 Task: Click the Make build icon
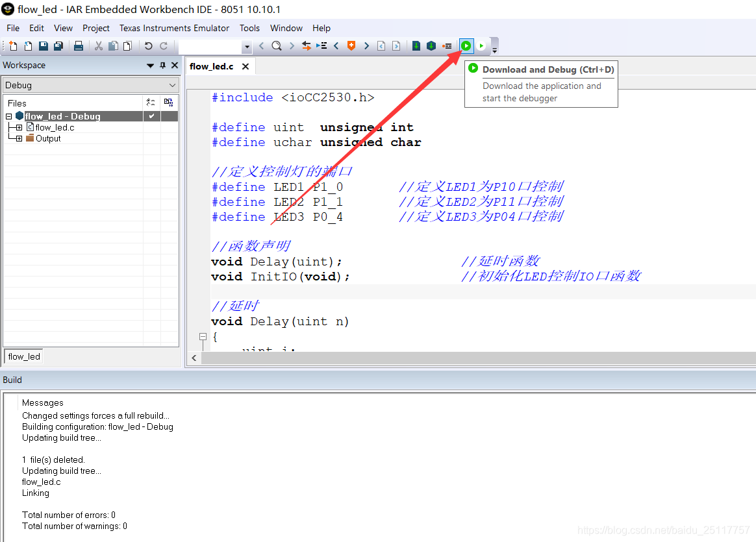point(431,46)
